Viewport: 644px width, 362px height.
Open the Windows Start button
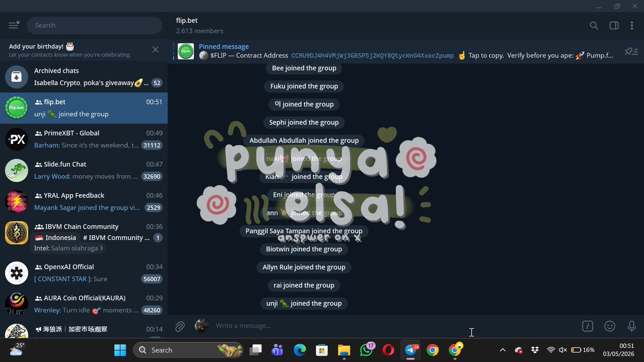pos(120,350)
